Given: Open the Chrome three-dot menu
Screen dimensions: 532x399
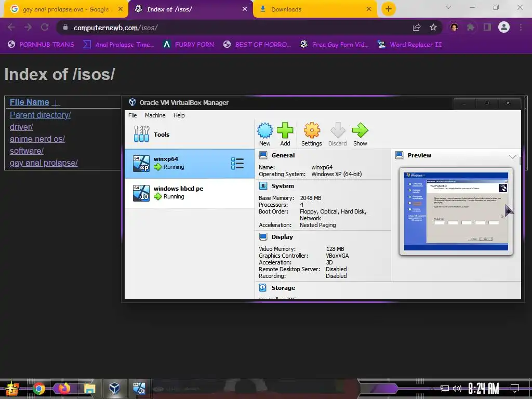Looking at the screenshot, I should click(521, 27).
